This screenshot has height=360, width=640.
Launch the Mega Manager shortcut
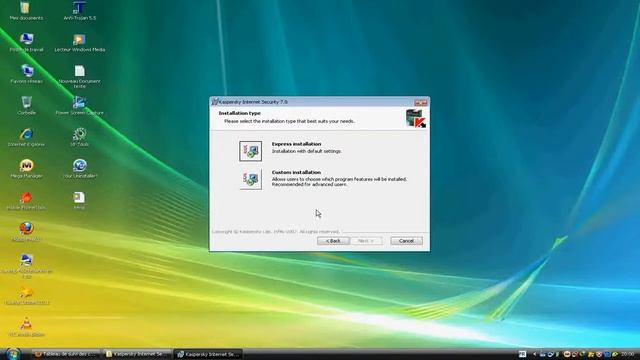26,169
